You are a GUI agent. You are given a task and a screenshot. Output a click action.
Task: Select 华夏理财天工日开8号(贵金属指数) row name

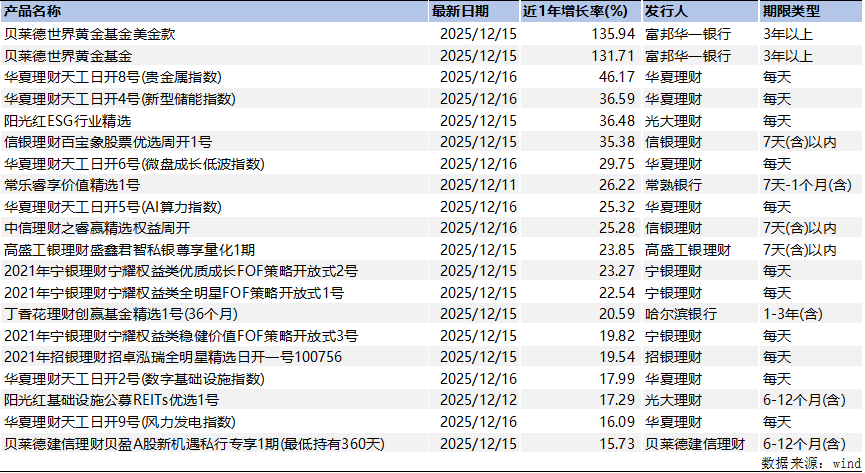coord(113,77)
